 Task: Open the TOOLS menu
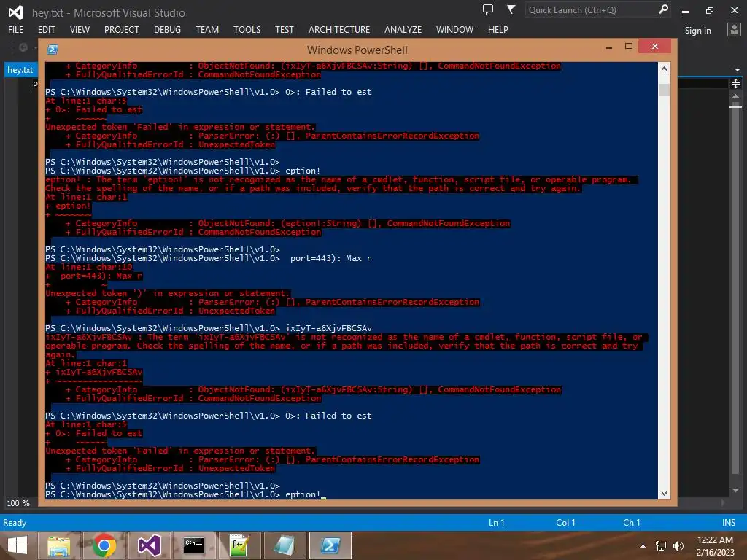[x=247, y=29]
